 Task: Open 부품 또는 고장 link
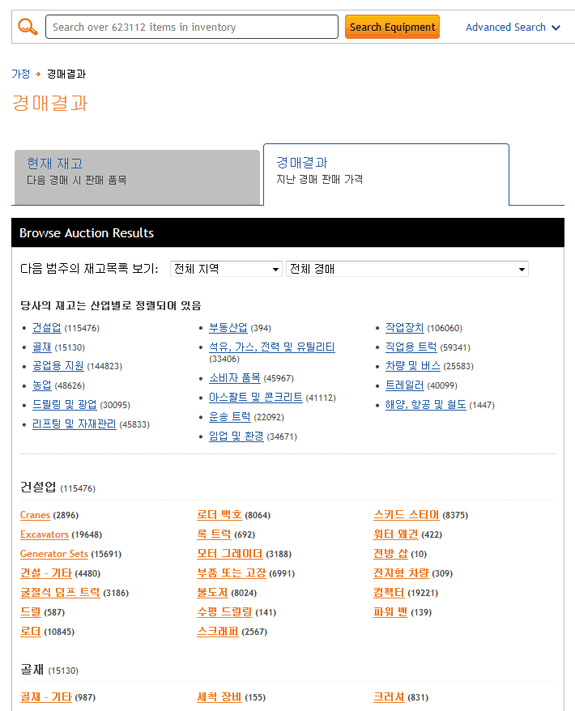231,573
